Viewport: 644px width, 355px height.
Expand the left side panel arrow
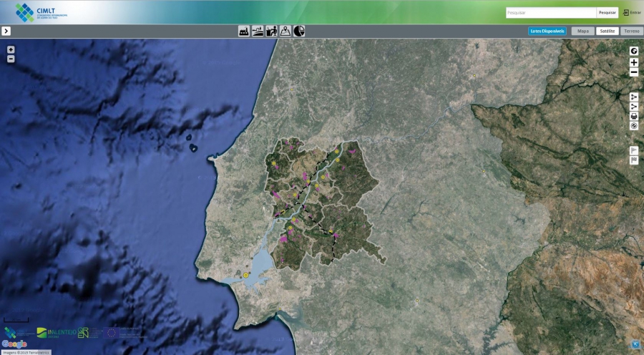click(x=6, y=31)
